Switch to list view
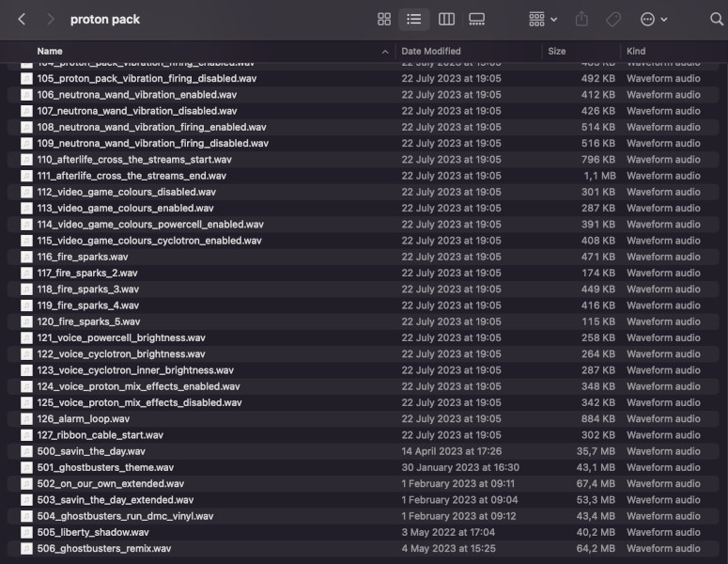 [413, 20]
